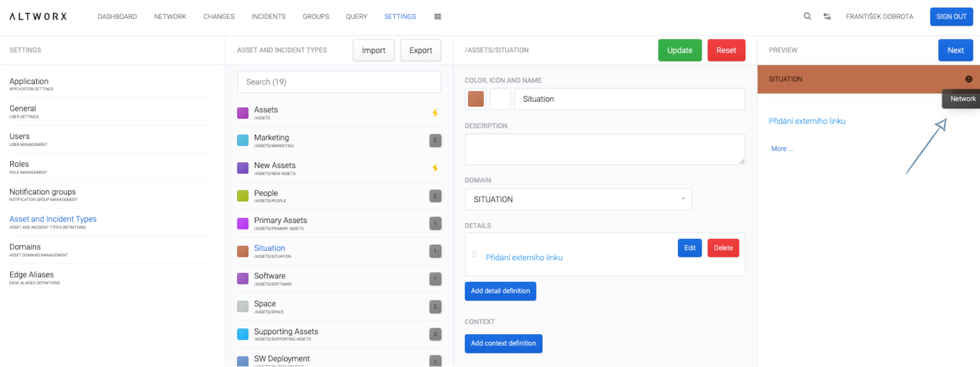Click Add detail definition button
This screenshot has width=980, height=367.
500,291
